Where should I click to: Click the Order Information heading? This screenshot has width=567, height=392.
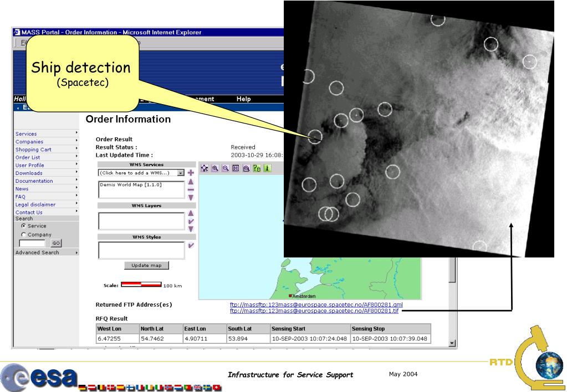coord(128,119)
